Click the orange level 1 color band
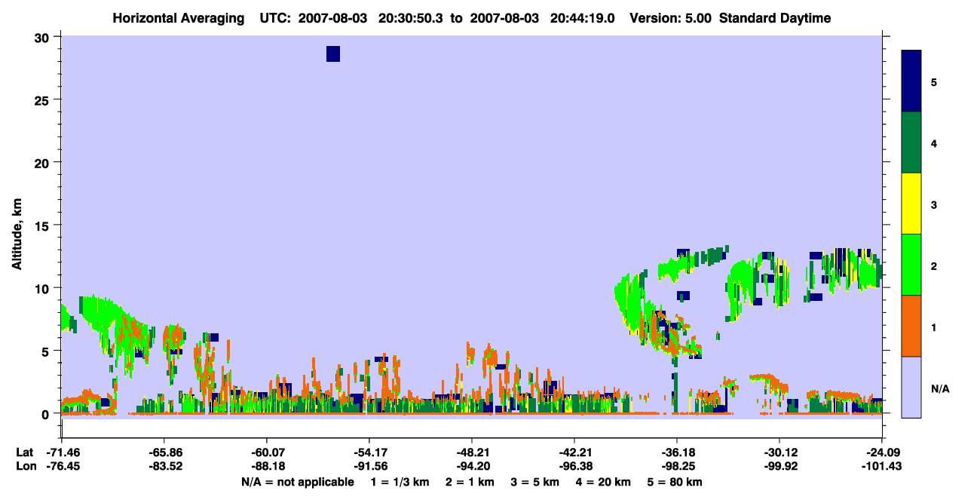The image size is (980, 503). pos(911,326)
